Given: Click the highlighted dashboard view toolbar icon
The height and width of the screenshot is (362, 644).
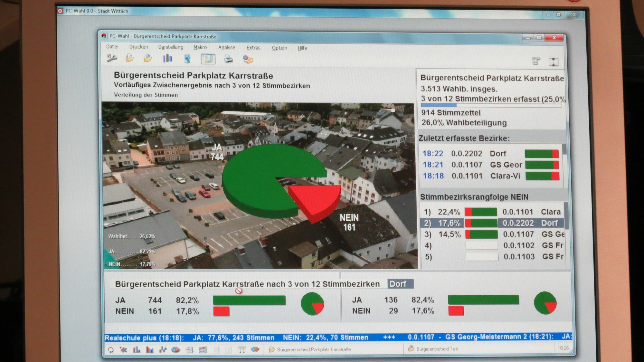Looking at the screenshot, I should pos(208,59).
